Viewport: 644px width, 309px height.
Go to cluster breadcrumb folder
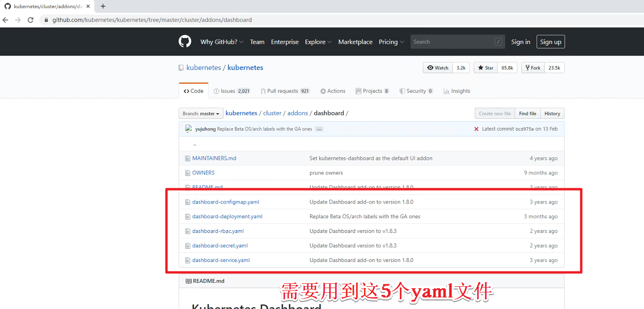tap(273, 113)
